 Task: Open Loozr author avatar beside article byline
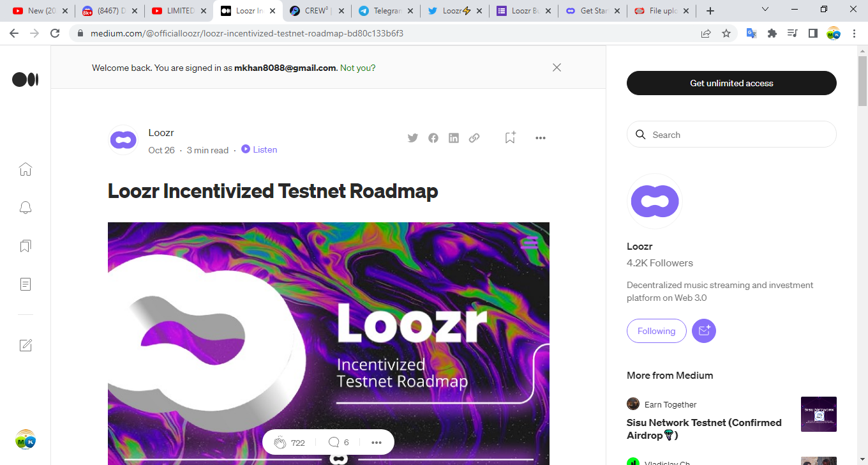(x=123, y=140)
